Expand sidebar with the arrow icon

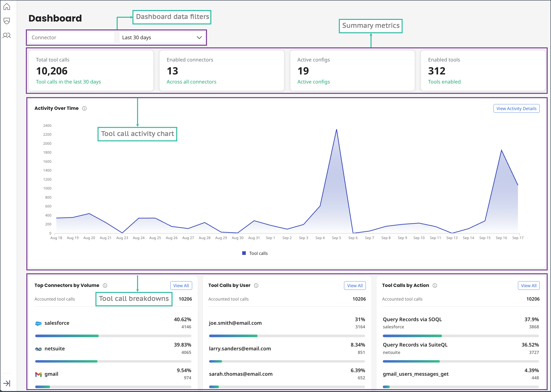click(6, 383)
